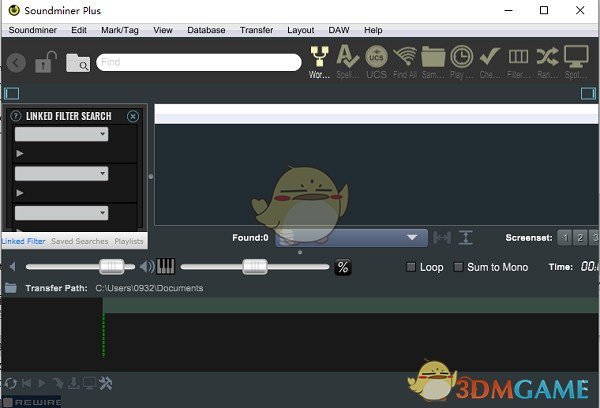Expand the second filter disclosure triangle
This screenshot has height=408, width=600.
pyautogui.click(x=20, y=193)
